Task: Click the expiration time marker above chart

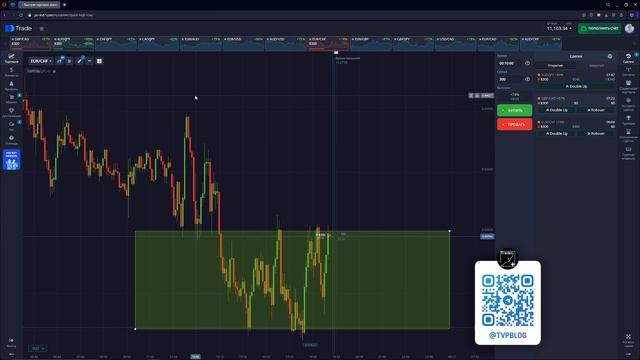Action: pos(336,53)
